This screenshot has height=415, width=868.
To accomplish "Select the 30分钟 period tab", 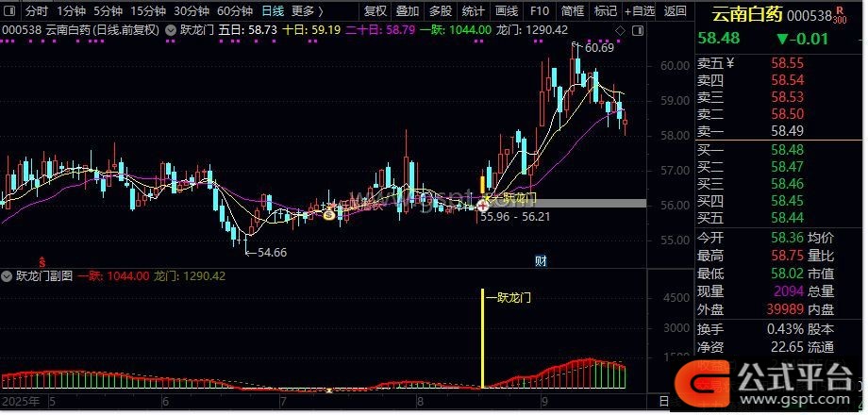I will (x=191, y=11).
